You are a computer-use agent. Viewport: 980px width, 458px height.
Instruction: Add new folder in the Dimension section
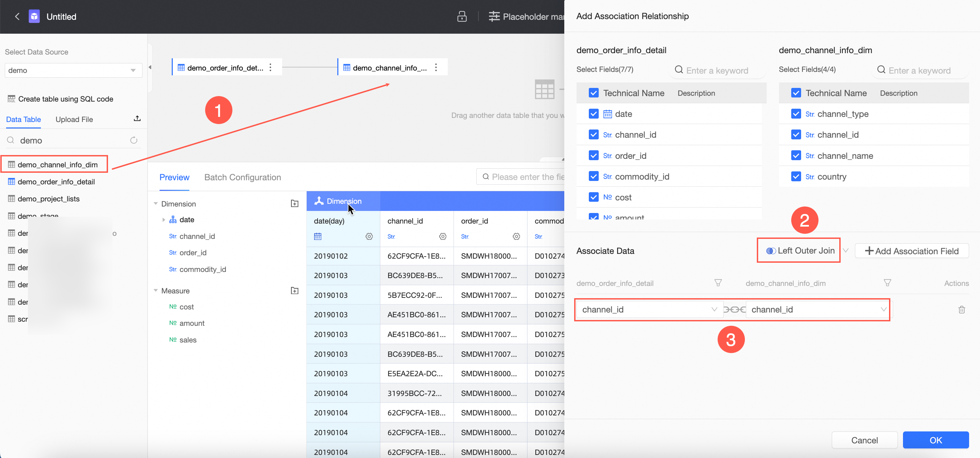[x=294, y=203]
